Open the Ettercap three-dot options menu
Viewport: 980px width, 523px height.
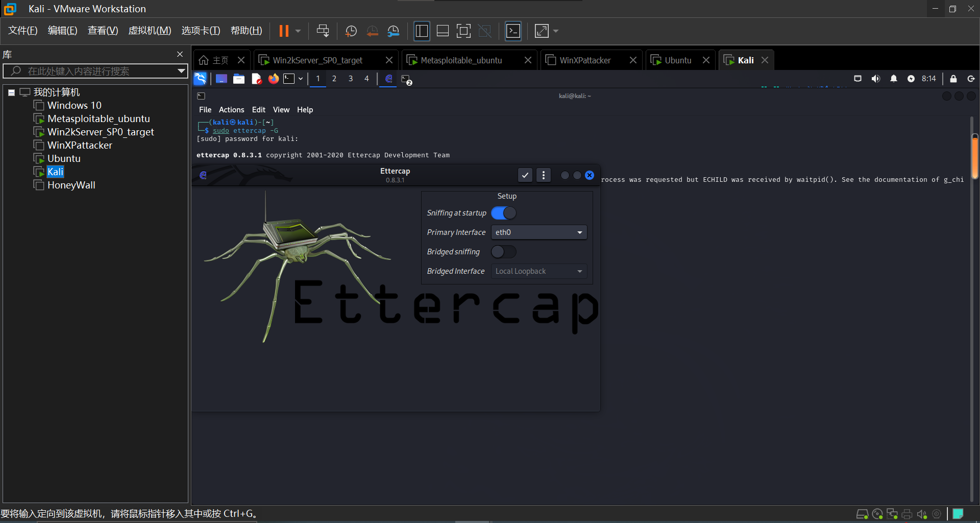point(544,175)
